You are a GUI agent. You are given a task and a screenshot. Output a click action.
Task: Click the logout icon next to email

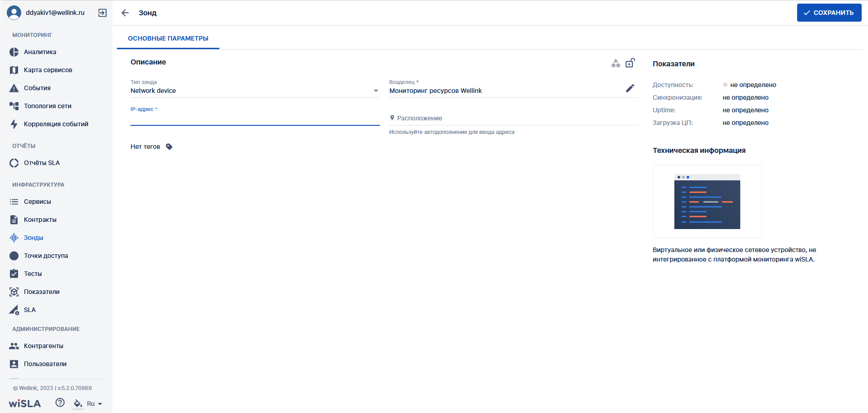[x=102, y=13]
